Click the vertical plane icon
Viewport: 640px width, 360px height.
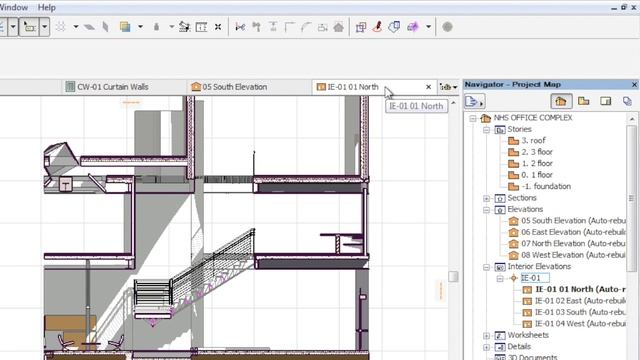point(106,27)
